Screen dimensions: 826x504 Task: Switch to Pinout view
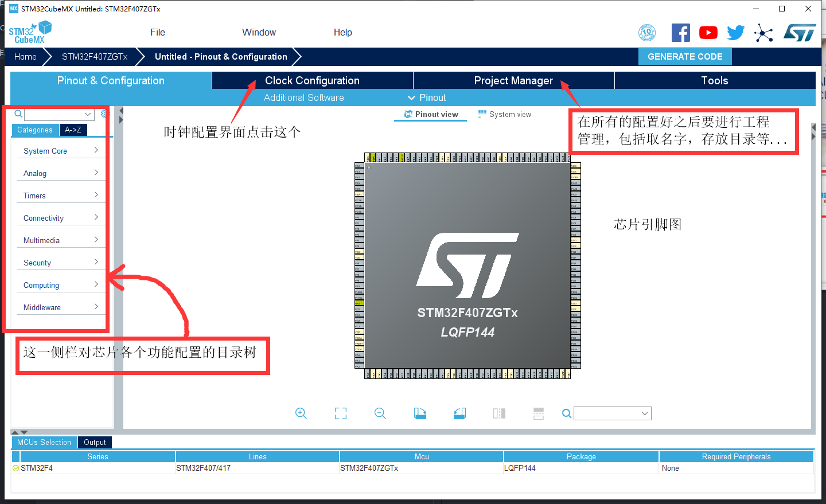click(x=431, y=114)
